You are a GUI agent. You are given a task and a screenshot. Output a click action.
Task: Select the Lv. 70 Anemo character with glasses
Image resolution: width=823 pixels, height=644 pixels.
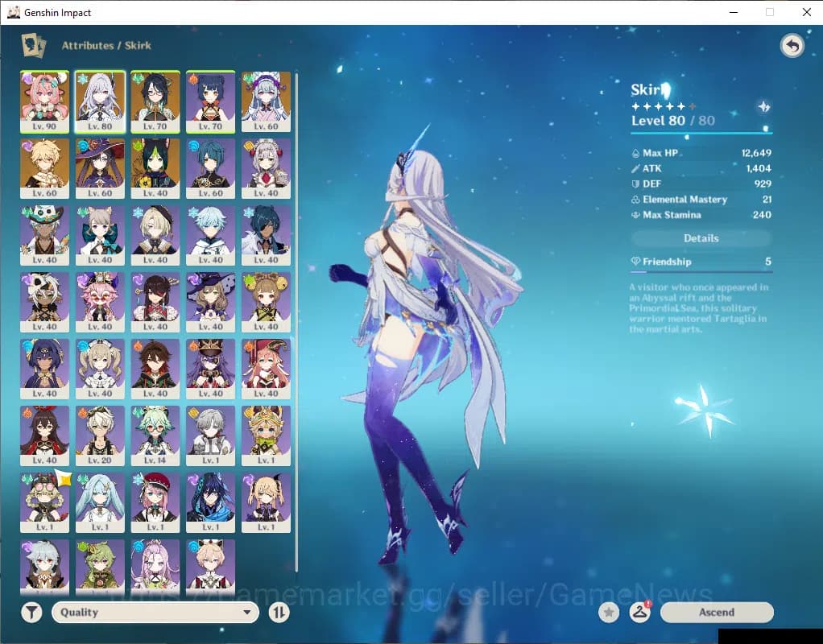(x=155, y=101)
